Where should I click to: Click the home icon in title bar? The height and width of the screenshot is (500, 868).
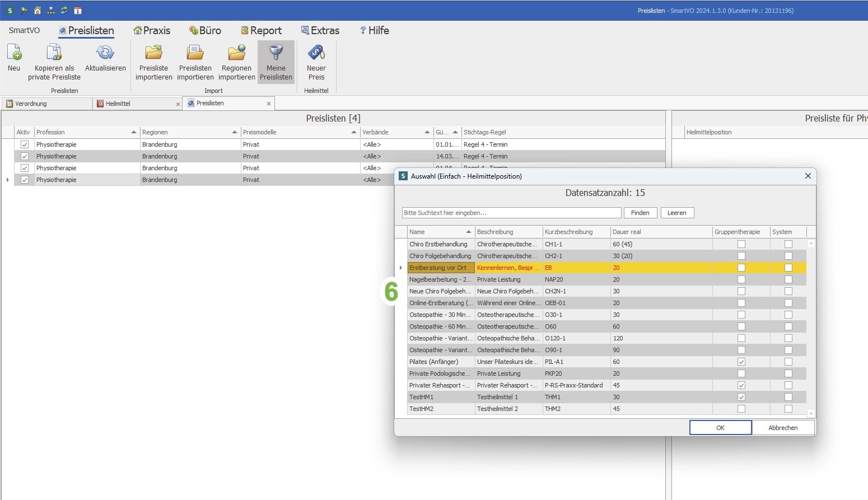(38, 11)
